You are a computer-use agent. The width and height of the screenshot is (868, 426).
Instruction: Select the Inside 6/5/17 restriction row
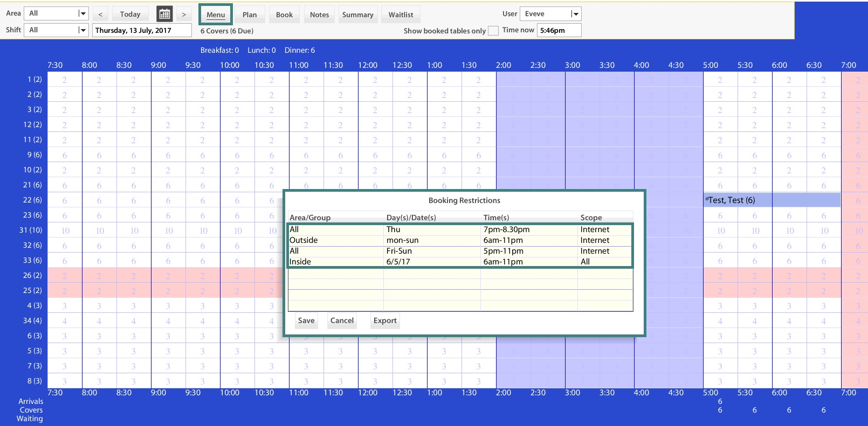(460, 262)
